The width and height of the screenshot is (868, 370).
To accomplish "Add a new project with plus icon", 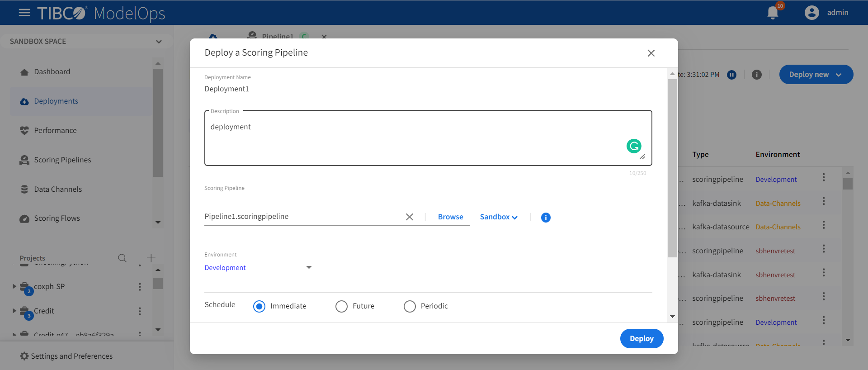I will tap(151, 258).
